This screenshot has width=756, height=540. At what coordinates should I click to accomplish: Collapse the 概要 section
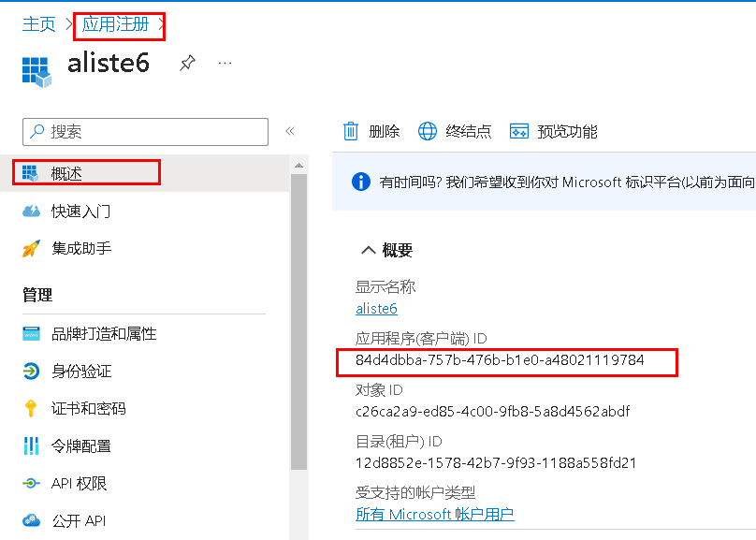(x=368, y=250)
